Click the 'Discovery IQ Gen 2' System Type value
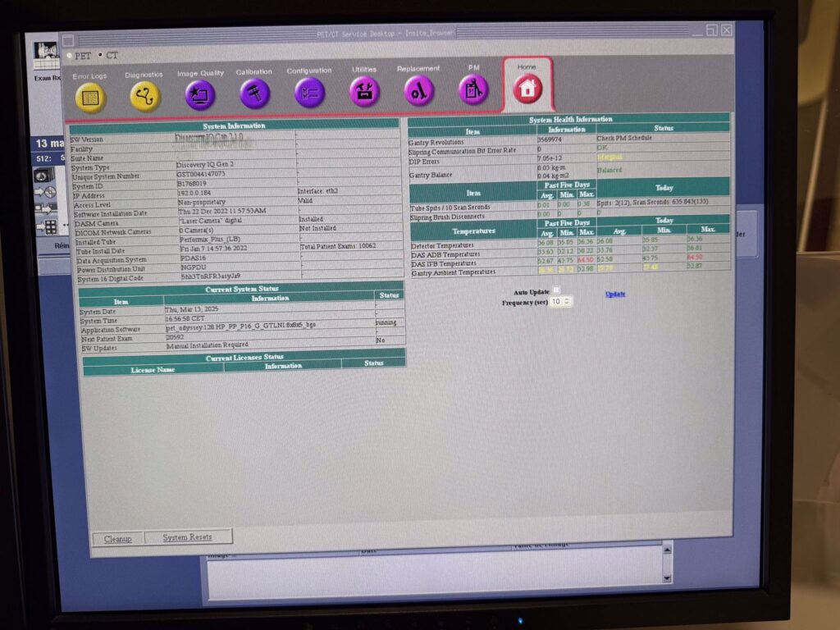The width and height of the screenshot is (840, 630). point(204,164)
